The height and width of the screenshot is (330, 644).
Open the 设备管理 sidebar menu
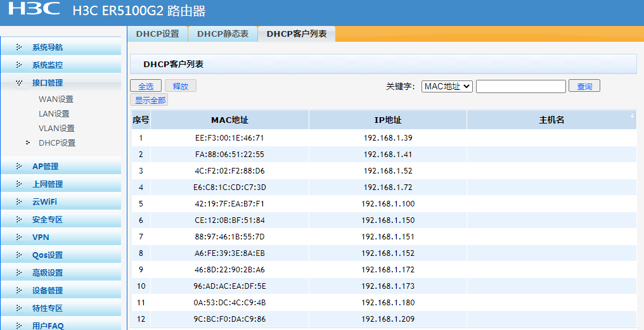[x=61, y=290]
